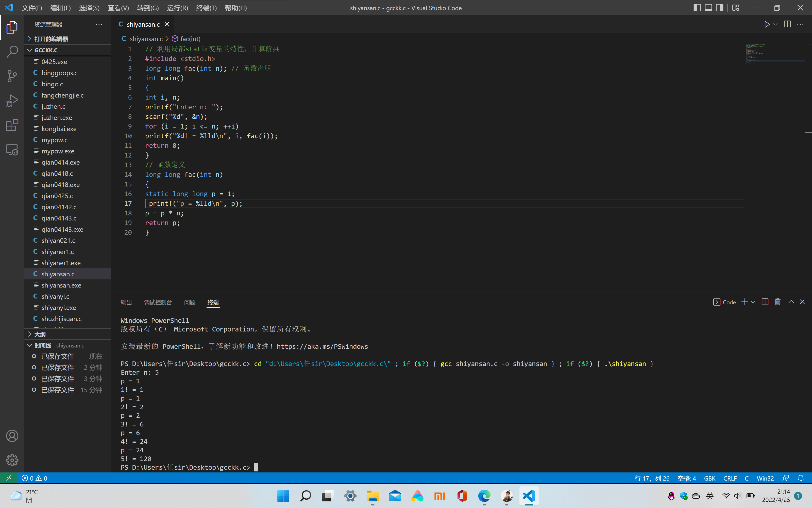
Task: Select 已保存文件 15 分钟 timeline entry
Action: click(67, 390)
